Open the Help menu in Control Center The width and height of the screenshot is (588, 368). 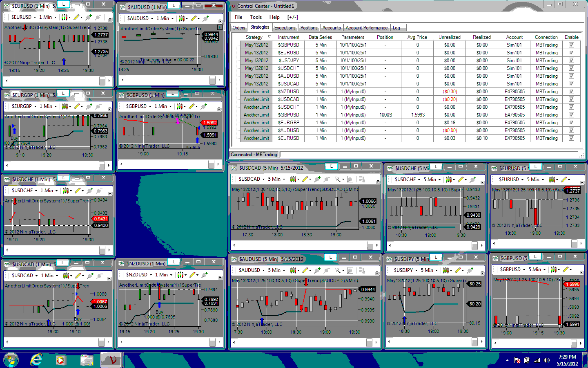tap(274, 17)
